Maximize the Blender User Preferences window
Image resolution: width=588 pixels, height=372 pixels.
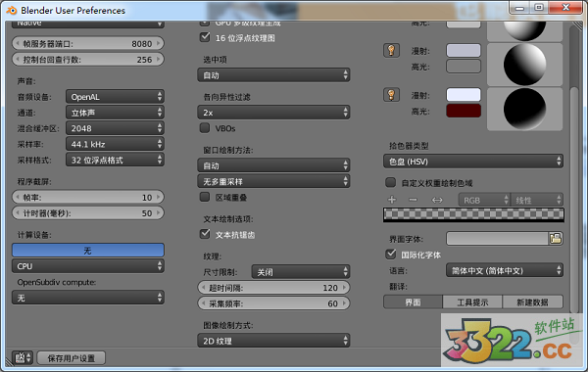539,8
